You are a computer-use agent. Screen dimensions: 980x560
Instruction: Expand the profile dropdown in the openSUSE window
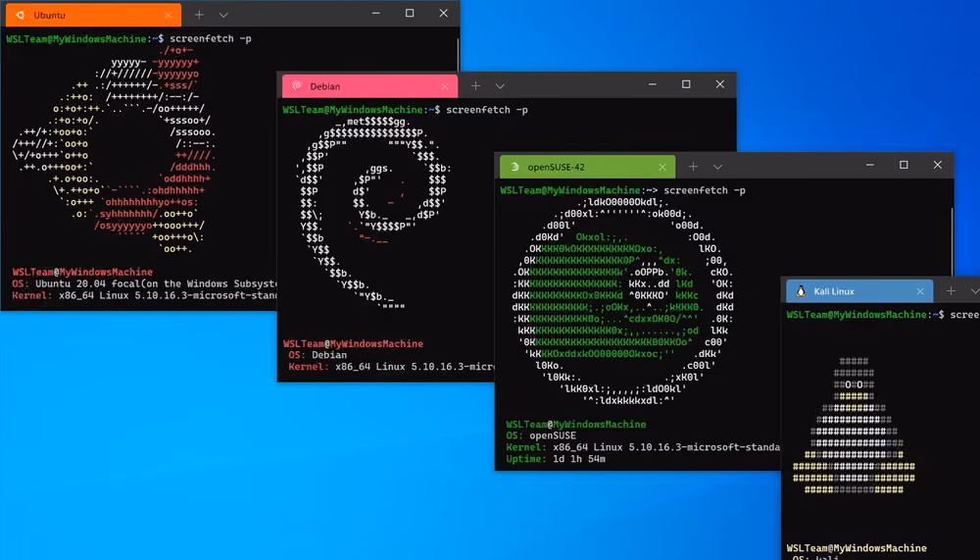(717, 167)
